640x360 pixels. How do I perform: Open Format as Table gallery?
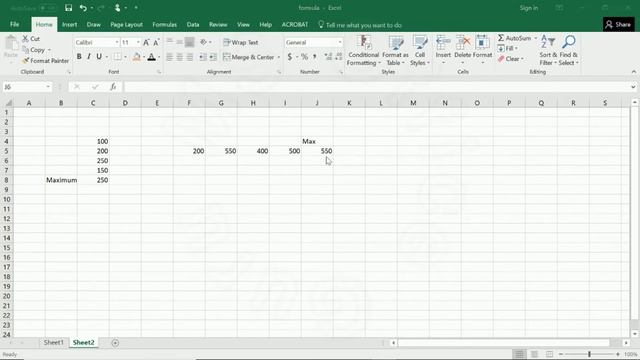pyautogui.click(x=395, y=51)
